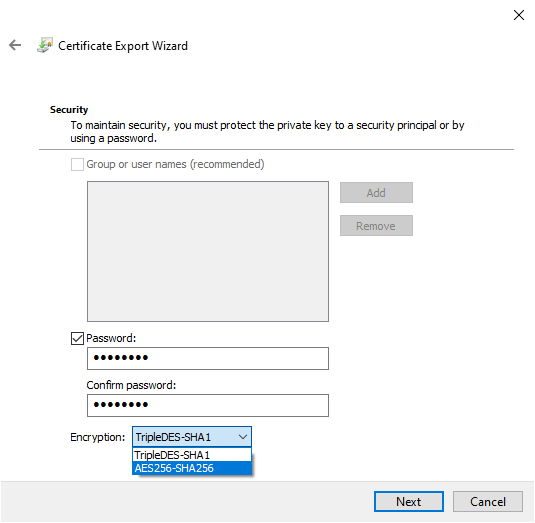
Task: Click the Encryption label text
Action: coord(98,437)
